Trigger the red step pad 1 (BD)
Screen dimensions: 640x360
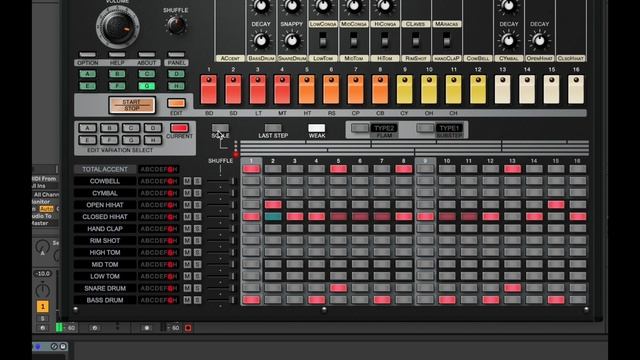tap(209, 89)
